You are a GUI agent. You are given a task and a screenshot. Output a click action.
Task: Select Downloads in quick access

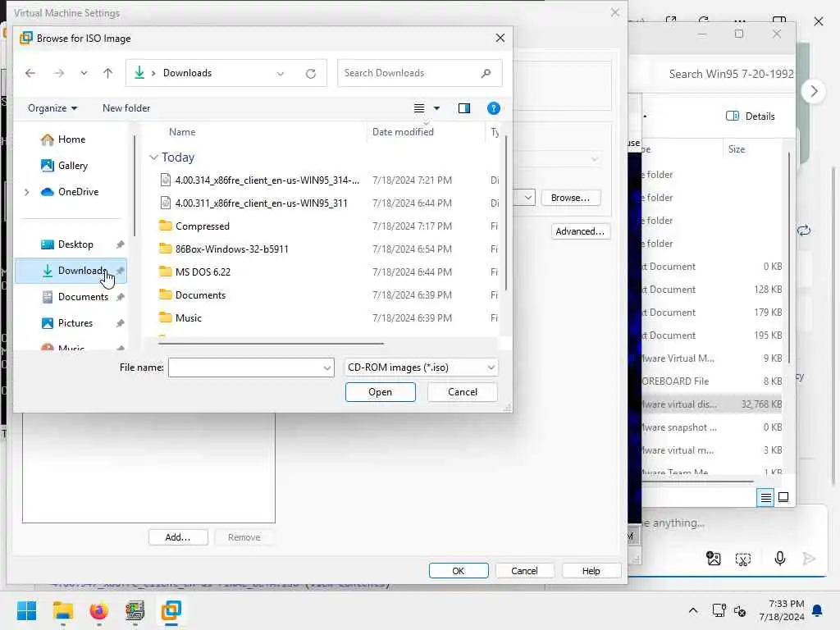tap(71, 271)
